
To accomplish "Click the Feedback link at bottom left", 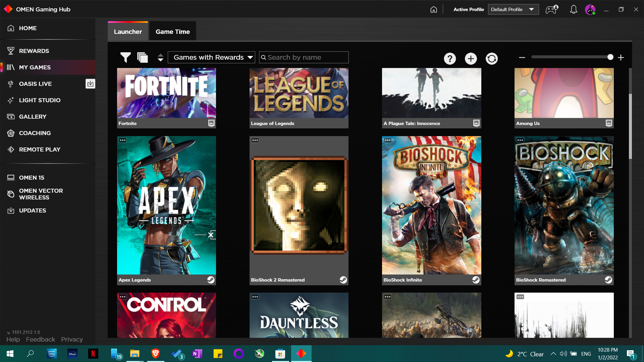I will point(40,339).
